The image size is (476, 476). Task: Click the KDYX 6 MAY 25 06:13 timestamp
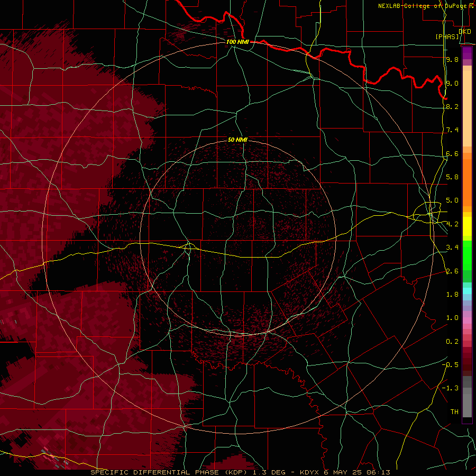(x=345, y=472)
